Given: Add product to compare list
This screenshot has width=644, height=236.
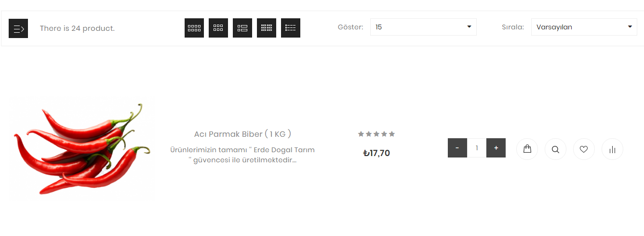Looking at the screenshot, I should (612, 149).
